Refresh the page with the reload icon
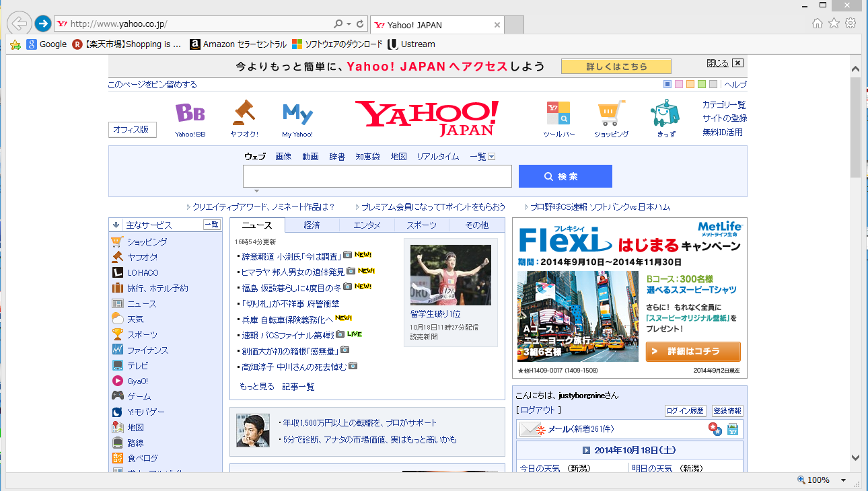The image size is (868, 491). [361, 24]
